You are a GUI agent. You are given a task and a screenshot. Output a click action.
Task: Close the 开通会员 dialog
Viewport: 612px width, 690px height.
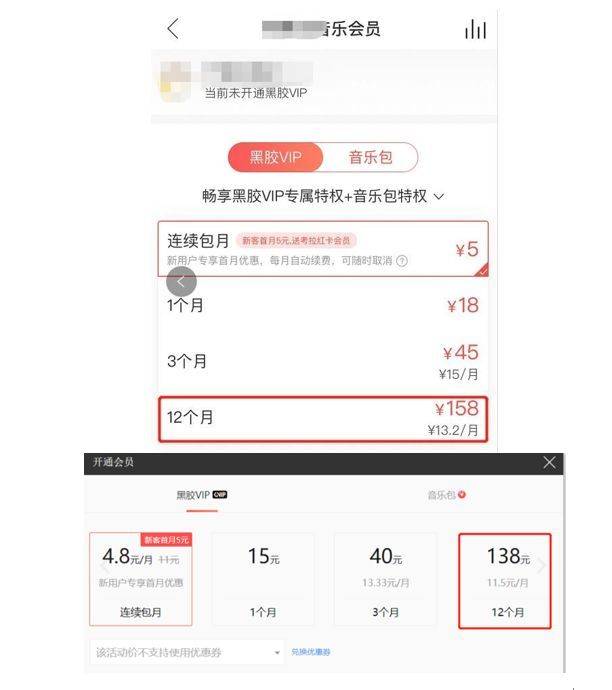[x=549, y=462]
